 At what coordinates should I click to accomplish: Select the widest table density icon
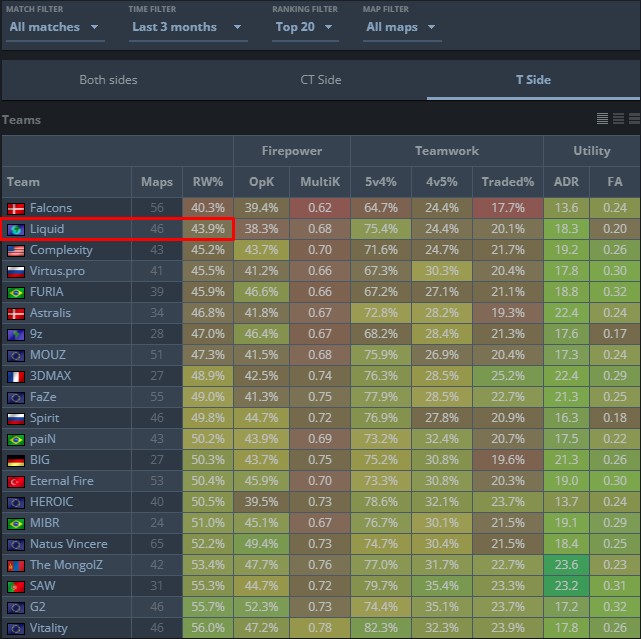coord(634,119)
